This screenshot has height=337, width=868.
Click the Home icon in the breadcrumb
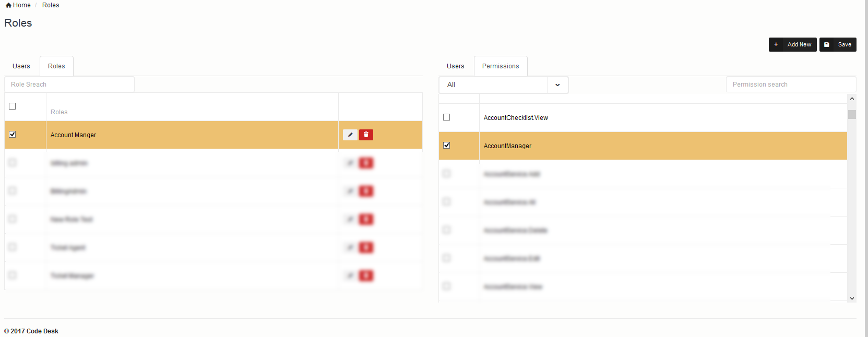(x=8, y=5)
